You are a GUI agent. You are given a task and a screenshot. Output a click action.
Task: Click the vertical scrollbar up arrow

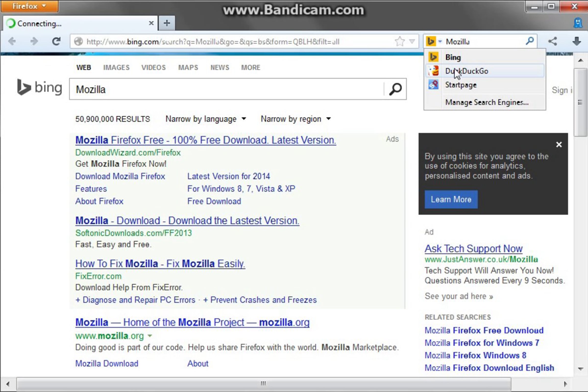pyautogui.click(x=580, y=60)
